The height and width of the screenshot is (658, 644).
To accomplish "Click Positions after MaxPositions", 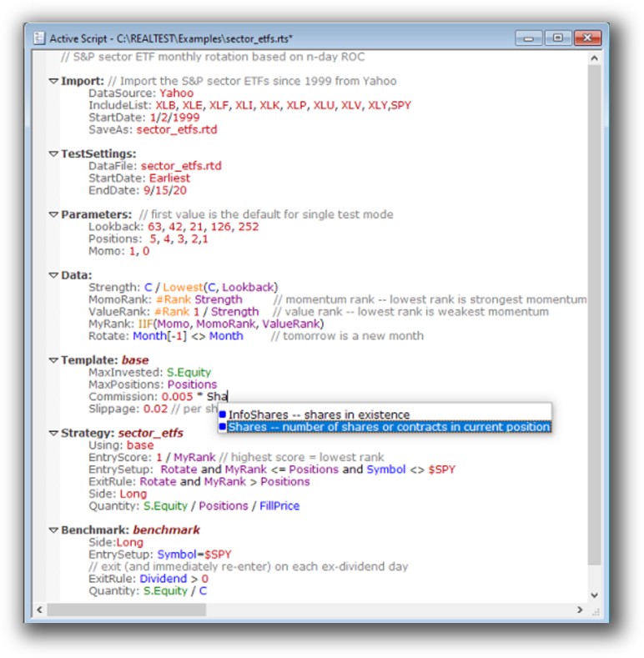I will pos(192,384).
